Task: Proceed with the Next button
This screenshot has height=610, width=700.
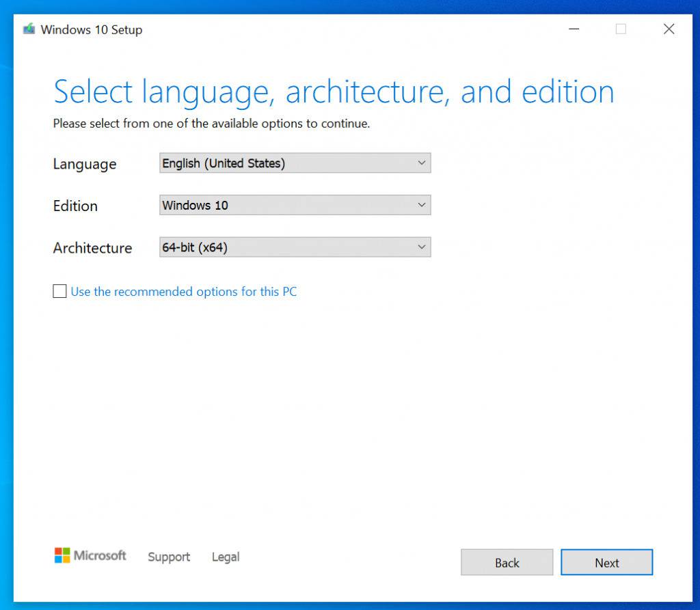Action: pyautogui.click(x=606, y=563)
